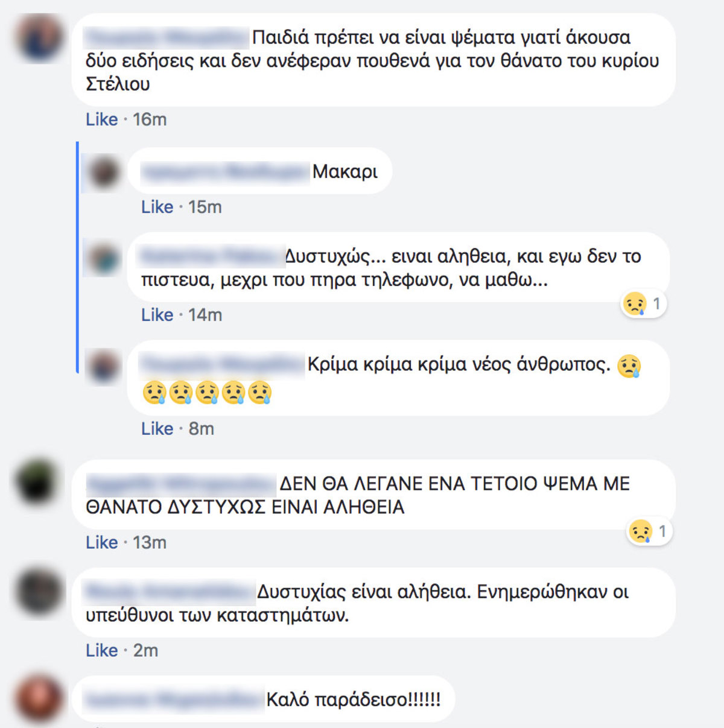Like the comment posted 16m ago
Image resolution: width=724 pixels, height=728 pixels.
point(101,119)
